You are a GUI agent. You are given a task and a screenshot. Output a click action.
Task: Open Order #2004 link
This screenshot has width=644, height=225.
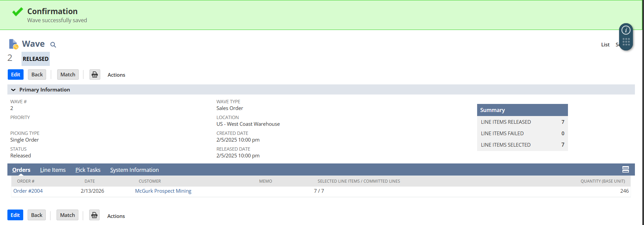pos(28,191)
